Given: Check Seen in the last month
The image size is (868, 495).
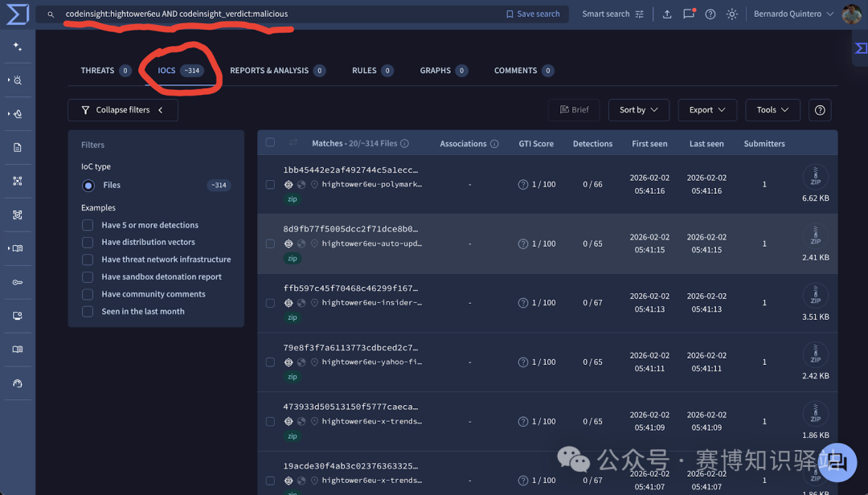Looking at the screenshot, I should tap(88, 311).
